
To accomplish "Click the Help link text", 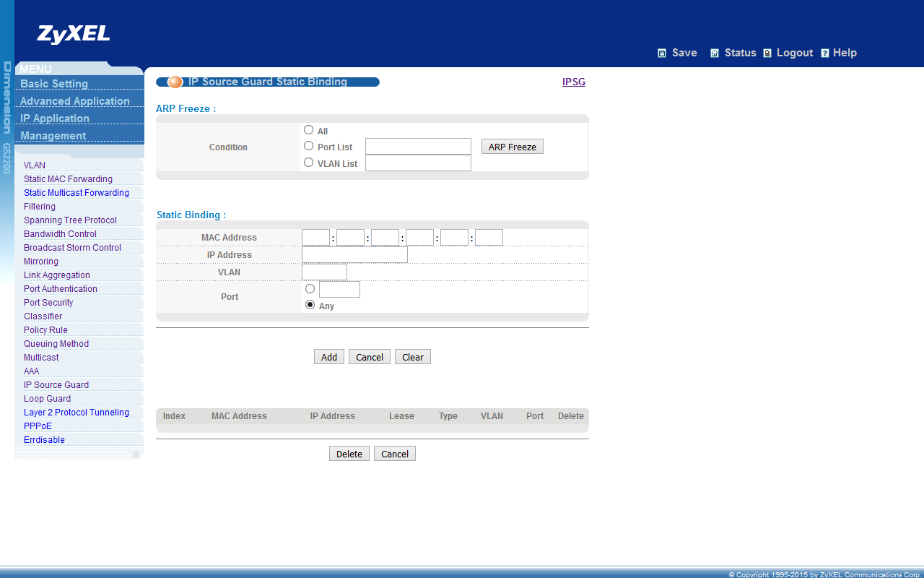I will 845,53.
